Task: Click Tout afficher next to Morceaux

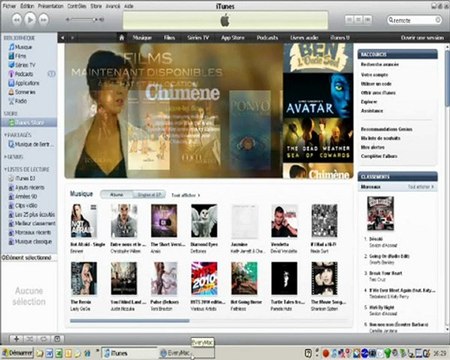Action: 421,187
